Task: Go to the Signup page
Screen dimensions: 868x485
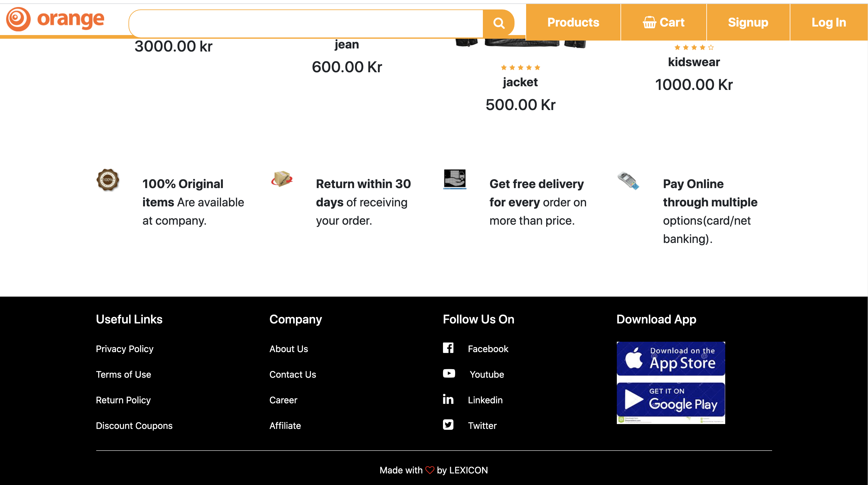Action: tap(748, 22)
